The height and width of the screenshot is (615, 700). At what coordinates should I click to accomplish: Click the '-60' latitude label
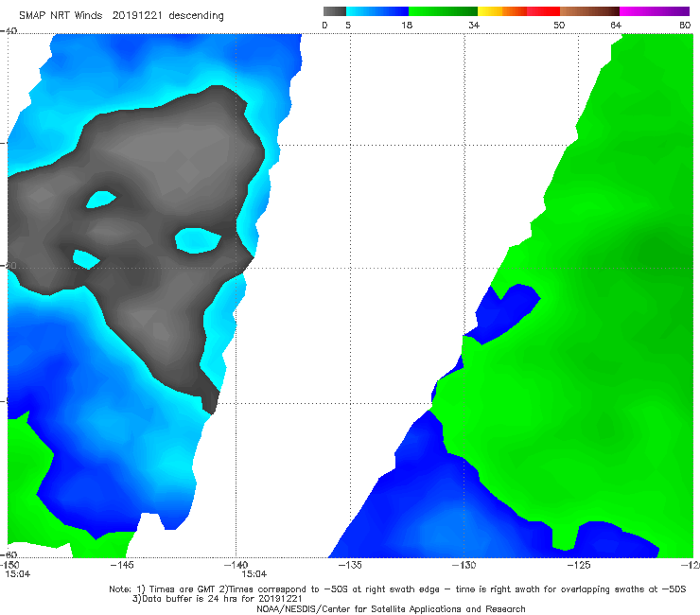[x=9, y=554]
